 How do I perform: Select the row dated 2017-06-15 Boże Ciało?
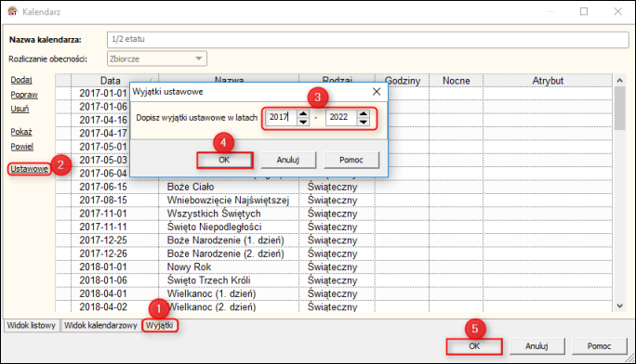point(334,187)
